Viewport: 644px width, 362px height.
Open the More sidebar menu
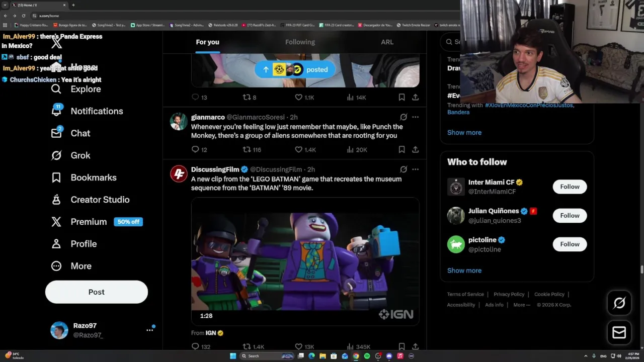point(71,266)
